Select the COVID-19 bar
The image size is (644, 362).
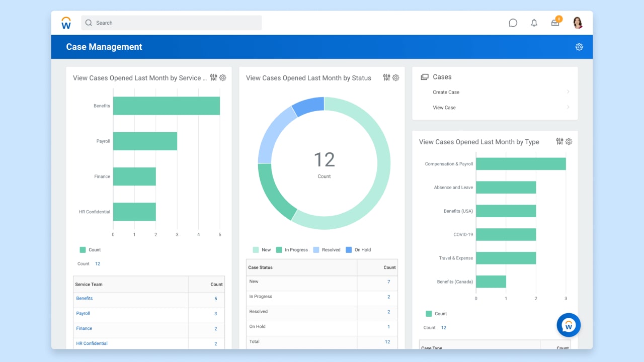click(506, 234)
